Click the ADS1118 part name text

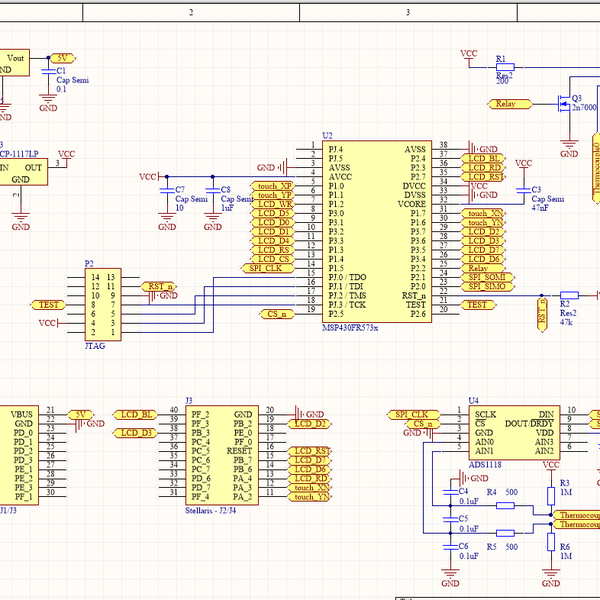tap(485, 465)
